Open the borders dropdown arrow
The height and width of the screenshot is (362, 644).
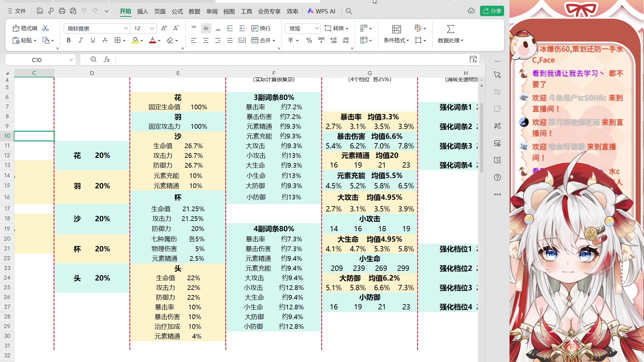tap(124, 41)
